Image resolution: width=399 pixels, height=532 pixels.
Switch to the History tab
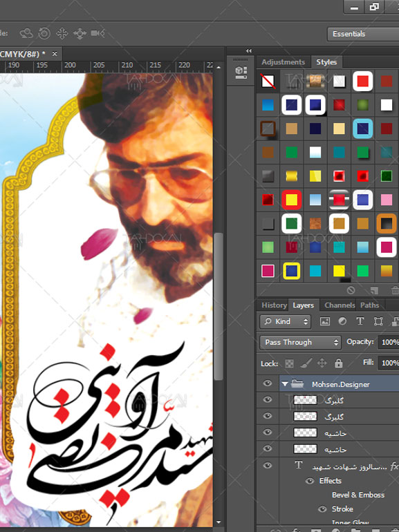coord(274,305)
